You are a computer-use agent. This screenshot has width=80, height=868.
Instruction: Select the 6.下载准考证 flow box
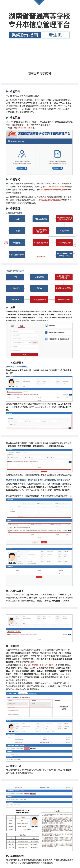pos(15,288)
